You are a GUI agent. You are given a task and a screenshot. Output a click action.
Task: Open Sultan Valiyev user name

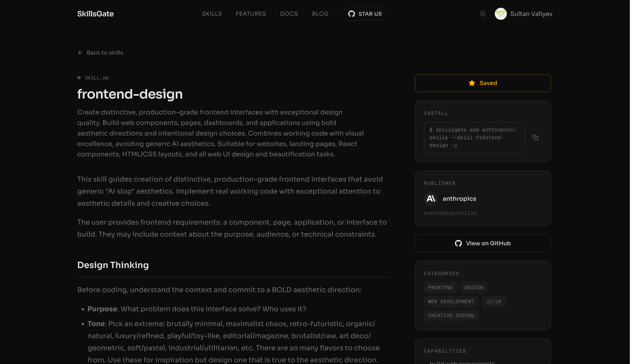coord(531,14)
